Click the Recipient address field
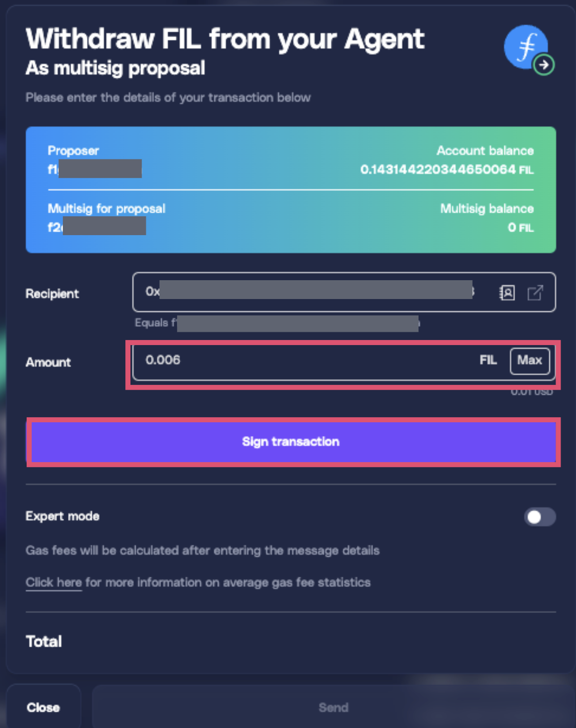This screenshot has height=728, width=576. pyautogui.click(x=307, y=292)
